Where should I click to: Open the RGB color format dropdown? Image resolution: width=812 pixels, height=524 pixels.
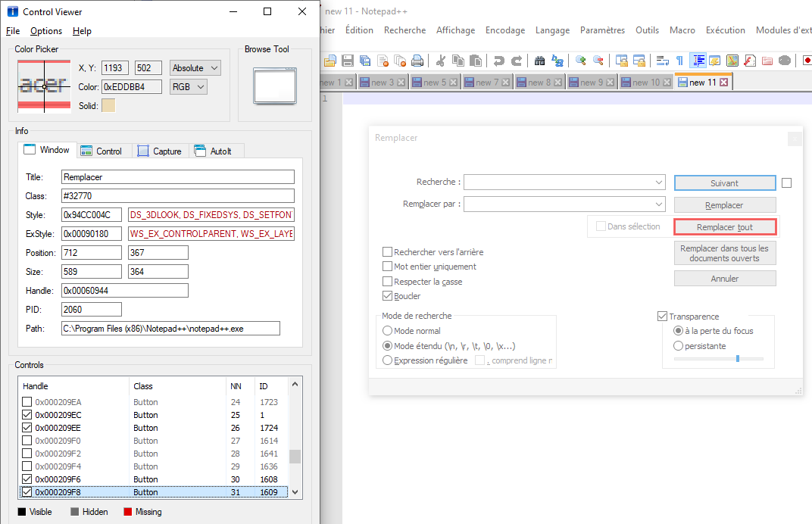tap(189, 87)
